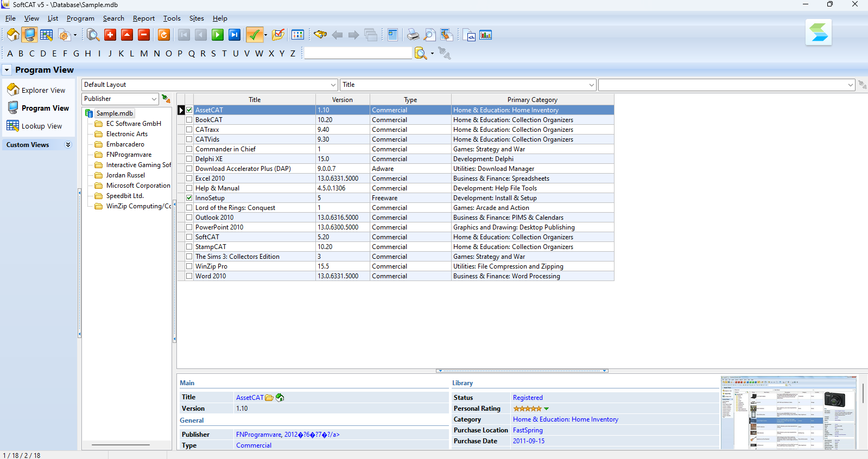Click the green checkmark toolbar button
This screenshot has width=868, height=459.
pos(254,35)
